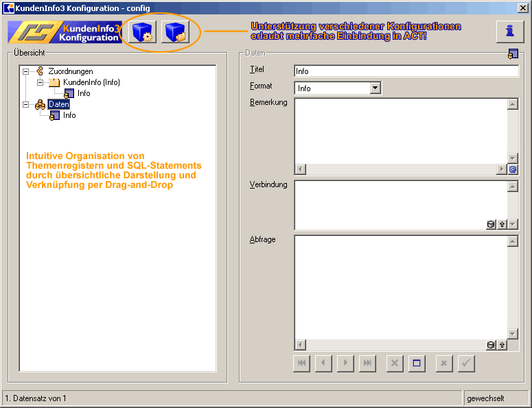Click the up-arrow icon in Abfrage field
This screenshot has width=532, height=408.
tap(502, 345)
